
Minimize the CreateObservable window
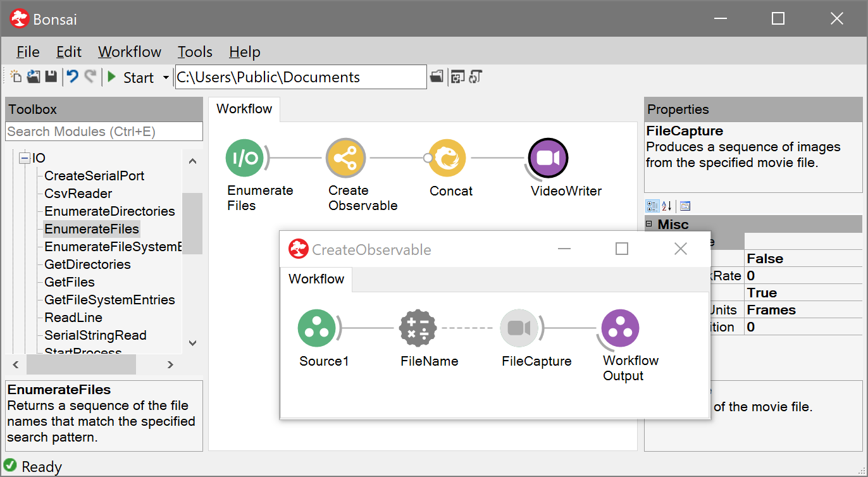[565, 249]
